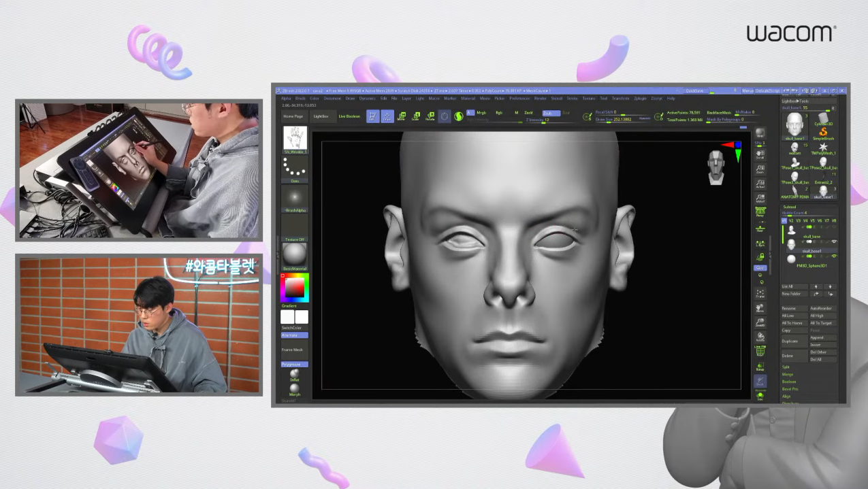Click the Frame Mesh button
This screenshot has height=489, width=868.
tap(295, 350)
